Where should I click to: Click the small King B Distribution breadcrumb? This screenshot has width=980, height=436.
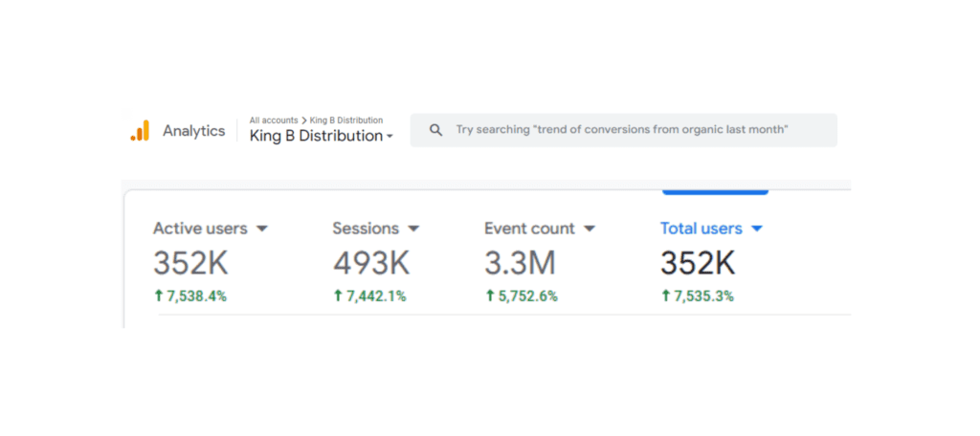345,120
